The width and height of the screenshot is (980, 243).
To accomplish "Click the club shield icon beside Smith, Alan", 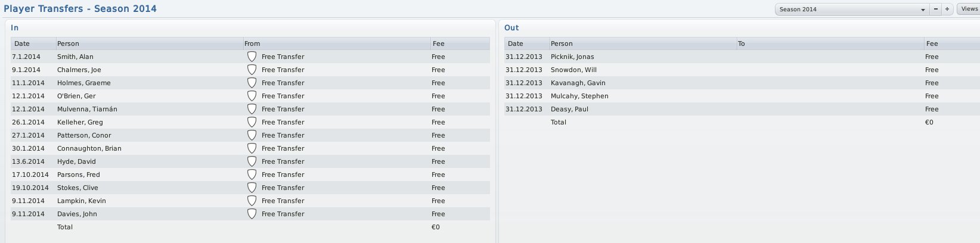I will point(252,57).
